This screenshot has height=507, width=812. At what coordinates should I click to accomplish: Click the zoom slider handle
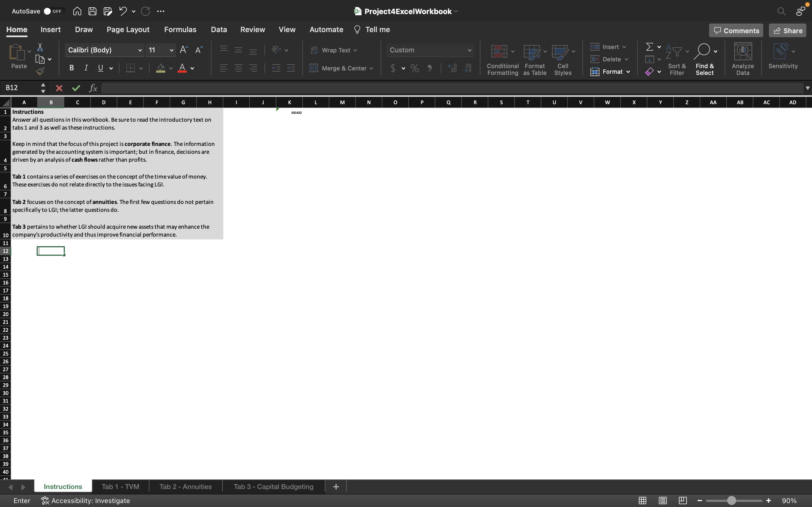[x=731, y=501]
